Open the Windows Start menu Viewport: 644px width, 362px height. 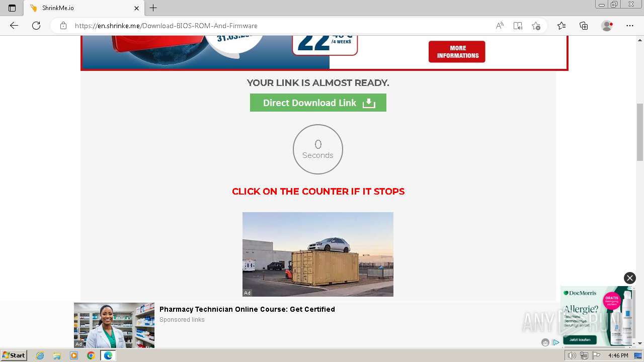(14, 355)
